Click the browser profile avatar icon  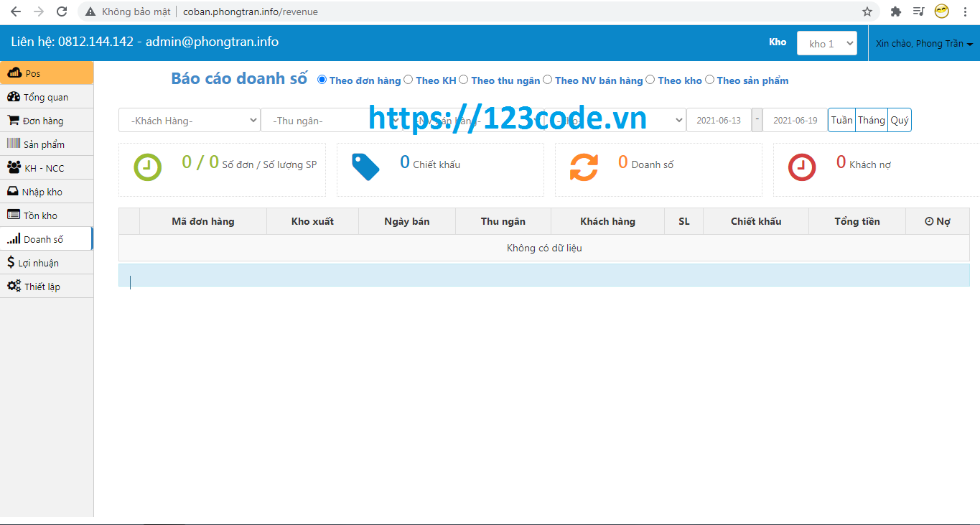pyautogui.click(x=942, y=11)
